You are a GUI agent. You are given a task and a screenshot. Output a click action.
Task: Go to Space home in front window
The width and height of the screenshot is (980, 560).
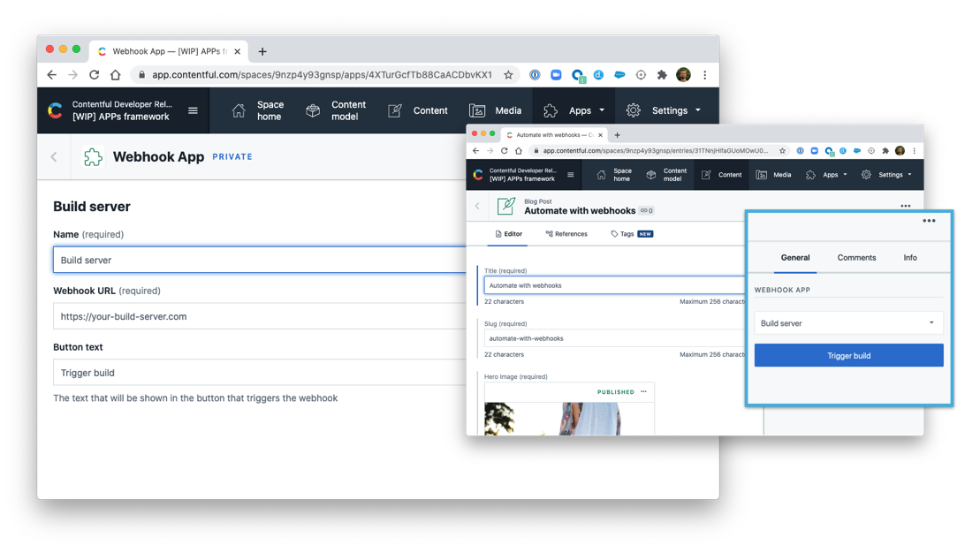click(x=614, y=175)
